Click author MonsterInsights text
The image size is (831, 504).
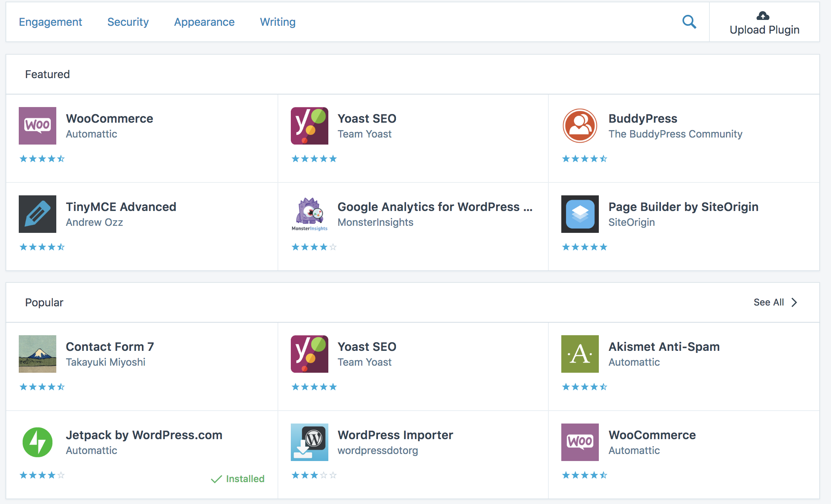pyautogui.click(x=375, y=222)
